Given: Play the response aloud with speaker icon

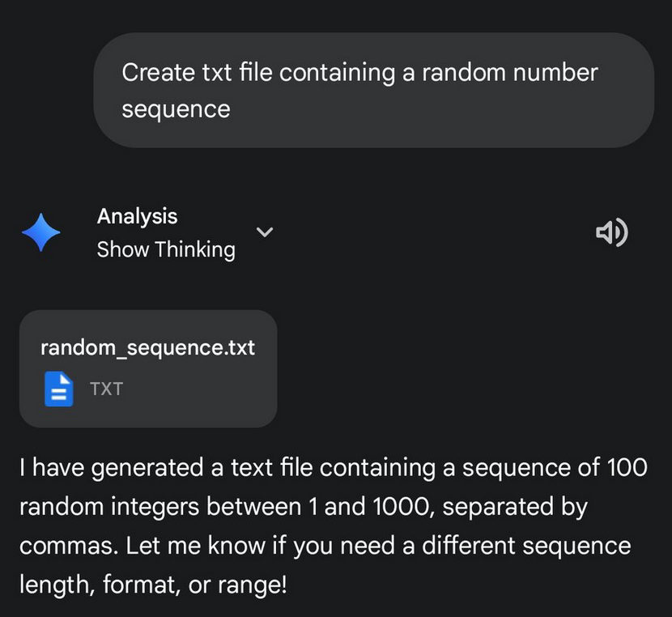Looking at the screenshot, I should [x=612, y=233].
